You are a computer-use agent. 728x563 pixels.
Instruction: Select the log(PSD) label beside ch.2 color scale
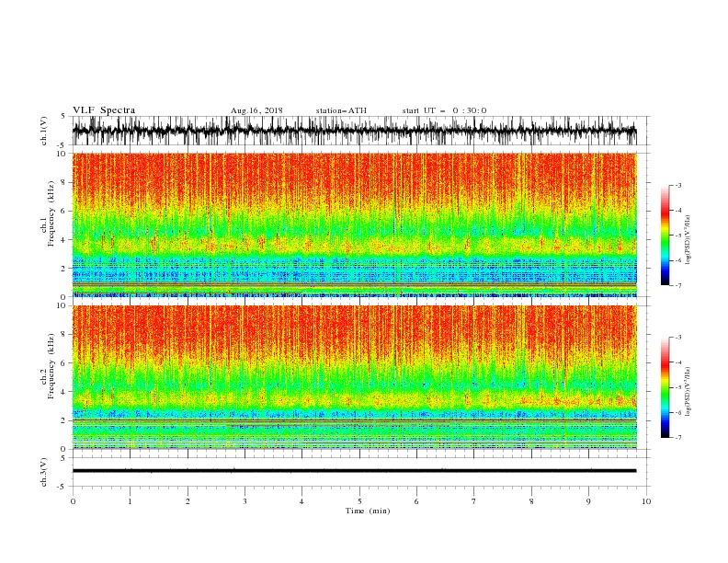[688, 392]
